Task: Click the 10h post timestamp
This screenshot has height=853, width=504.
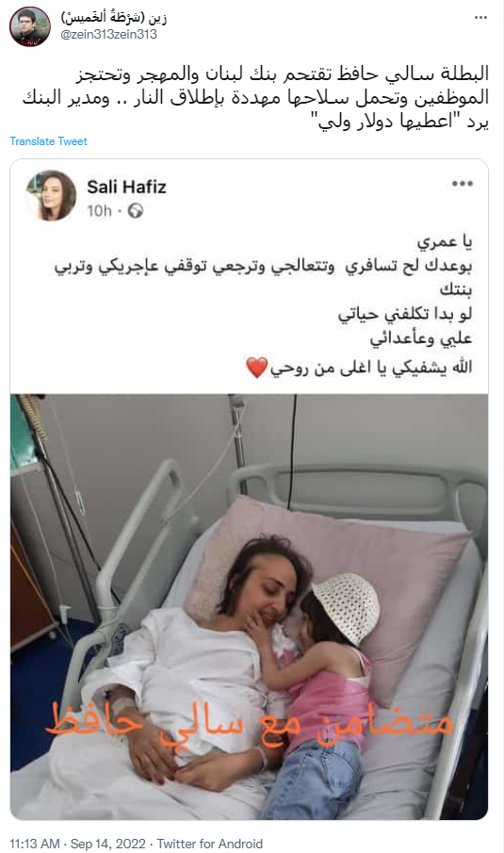Action: 100,210
